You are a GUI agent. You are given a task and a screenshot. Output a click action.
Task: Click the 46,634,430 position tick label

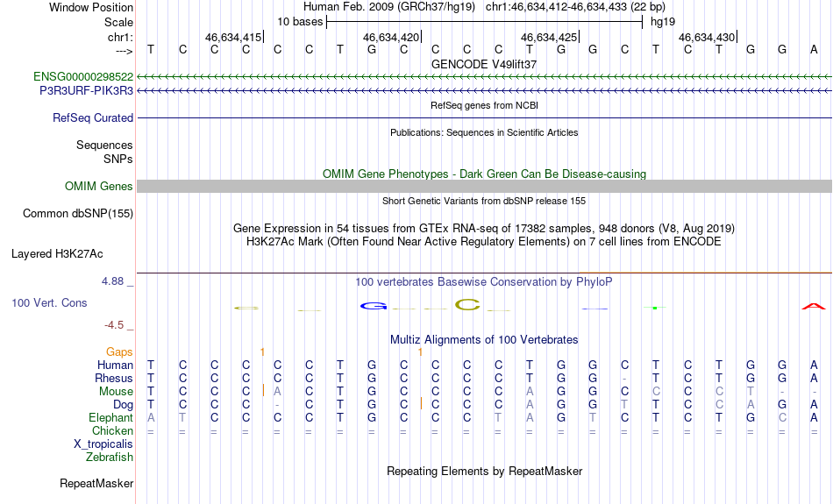click(x=706, y=37)
